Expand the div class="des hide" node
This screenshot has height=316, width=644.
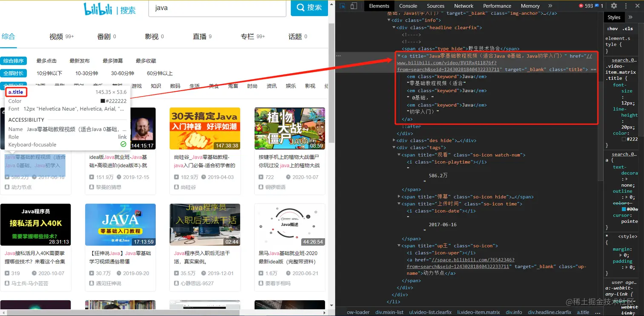[394, 140]
